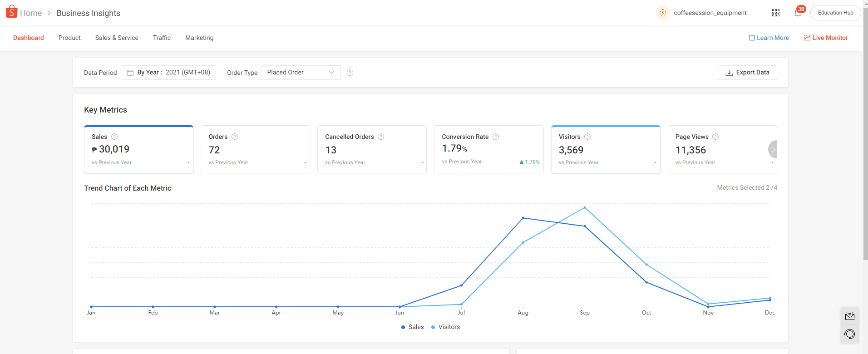Switch to the Sales & Service tab
This screenshot has width=868, height=354.
117,38
